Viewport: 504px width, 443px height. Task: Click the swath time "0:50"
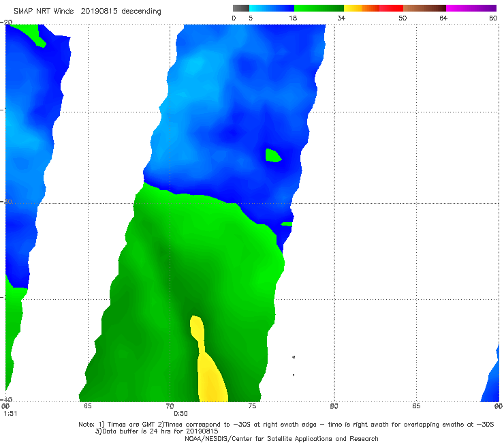180,414
